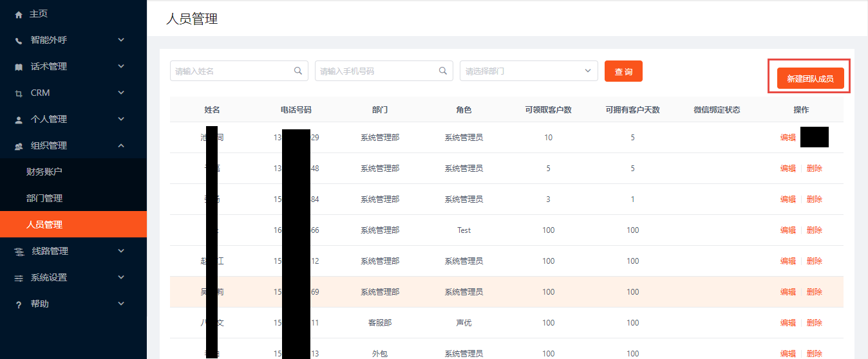Click the book icon beside 话术管理

pos(18,67)
